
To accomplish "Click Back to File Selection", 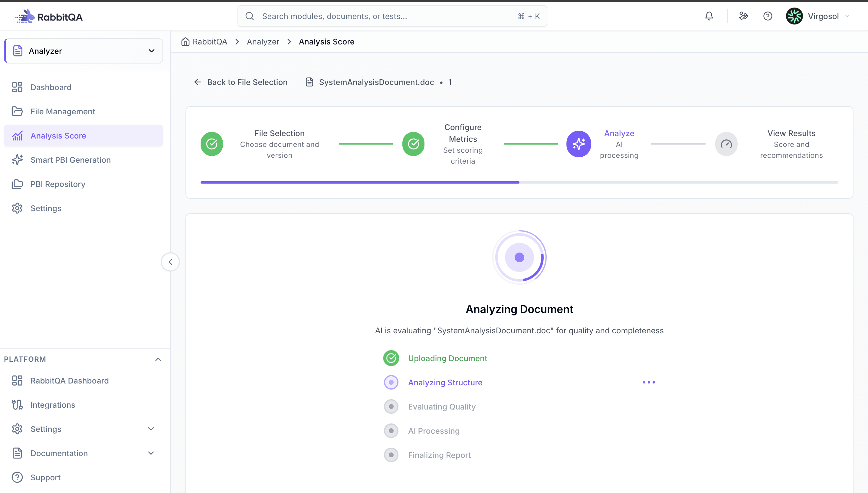I will pos(241,82).
